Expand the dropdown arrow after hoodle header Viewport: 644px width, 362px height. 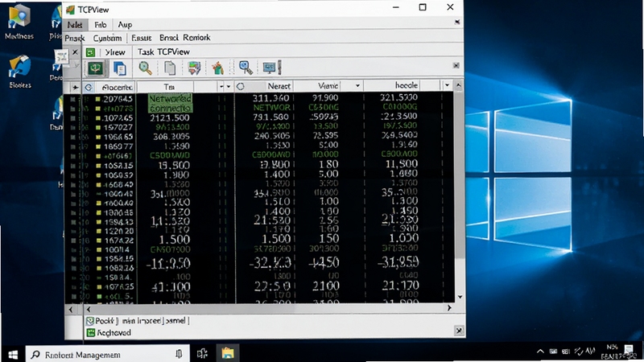tap(447, 85)
